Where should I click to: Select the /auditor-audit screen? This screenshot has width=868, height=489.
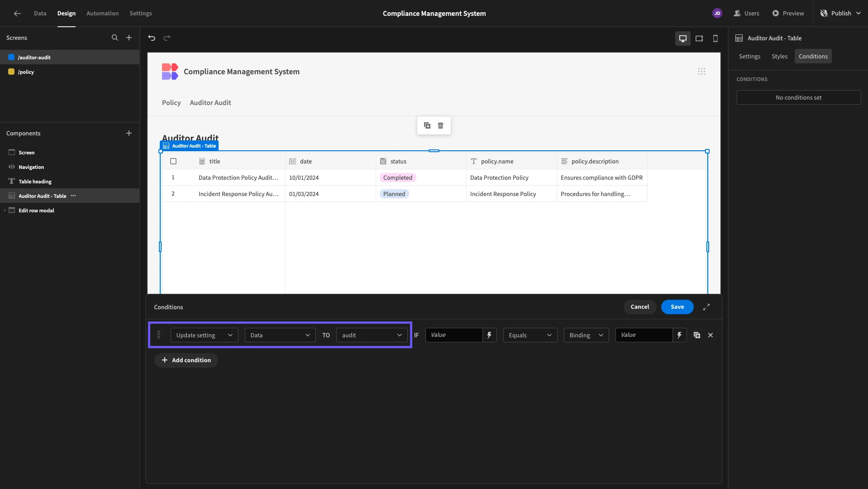(x=70, y=58)
